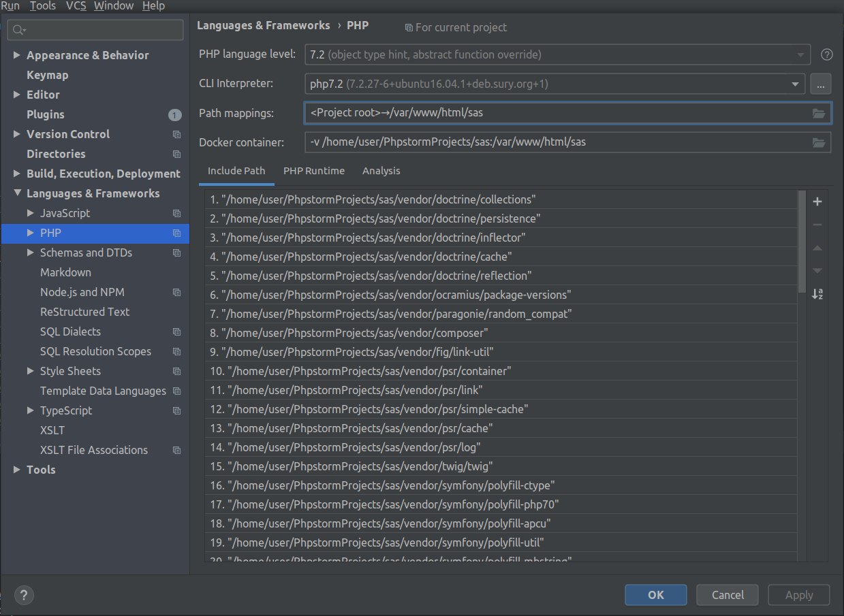Viewport: 844px width, 616px height.
Task: Click the move path down arrow icon
Action: point(817,271)
